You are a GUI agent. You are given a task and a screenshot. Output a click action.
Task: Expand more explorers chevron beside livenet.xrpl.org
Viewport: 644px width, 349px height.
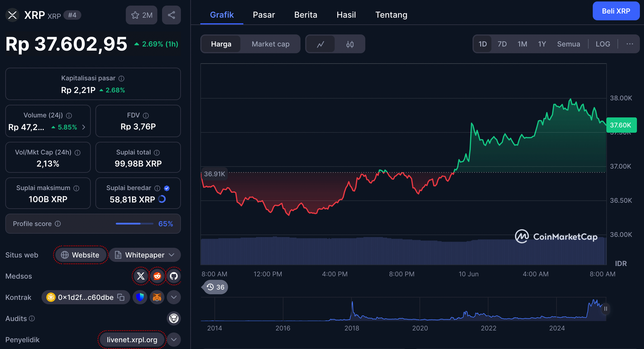174,340
